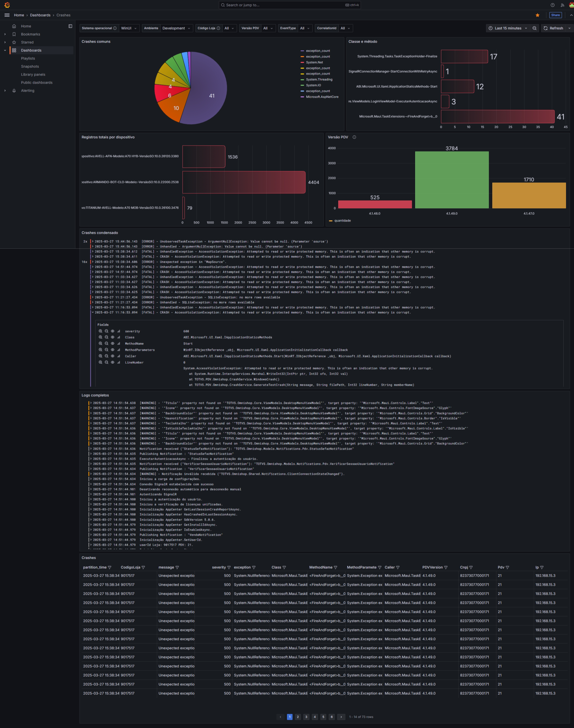Open Alerting from the sidebar
574x728 pixels.
click(28, 90)
